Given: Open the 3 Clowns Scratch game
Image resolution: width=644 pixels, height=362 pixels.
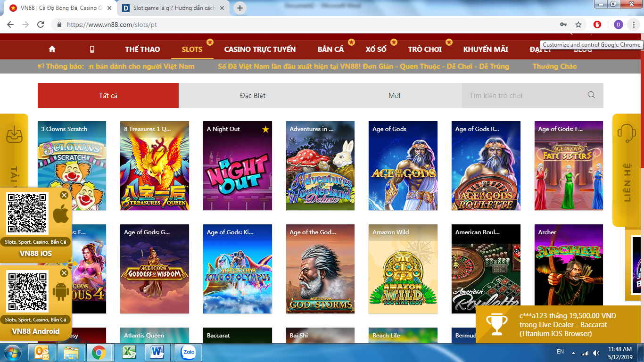Looking at the screenshot, I should pos(72,165).
